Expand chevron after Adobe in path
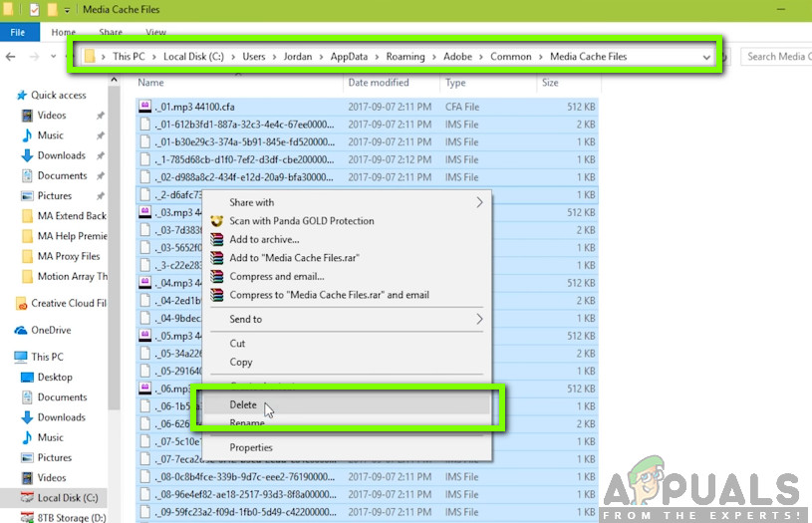The width and height of the screenshot is (812, 523). point(481,57)
